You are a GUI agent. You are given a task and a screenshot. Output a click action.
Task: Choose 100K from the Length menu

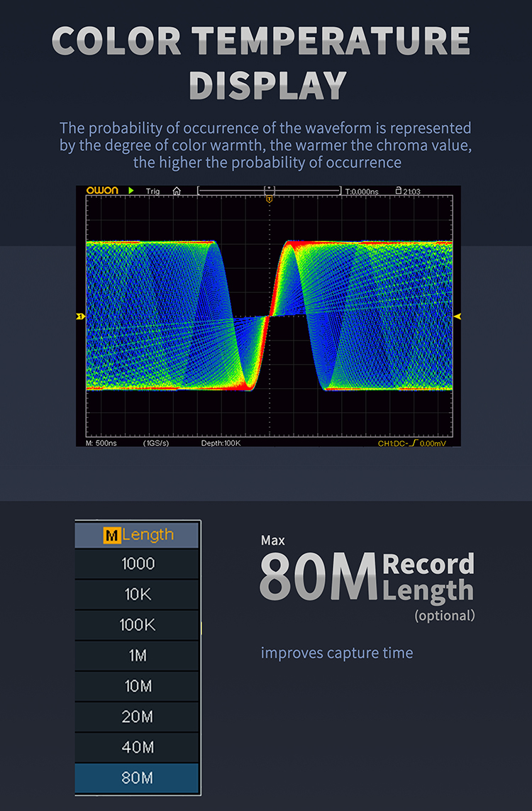(138, 625)
